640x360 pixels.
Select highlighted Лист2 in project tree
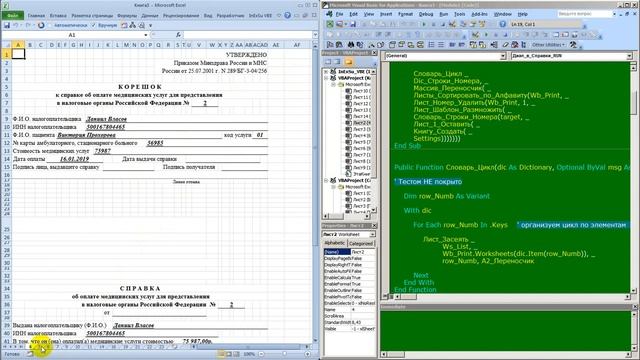[x=358, y=122]
